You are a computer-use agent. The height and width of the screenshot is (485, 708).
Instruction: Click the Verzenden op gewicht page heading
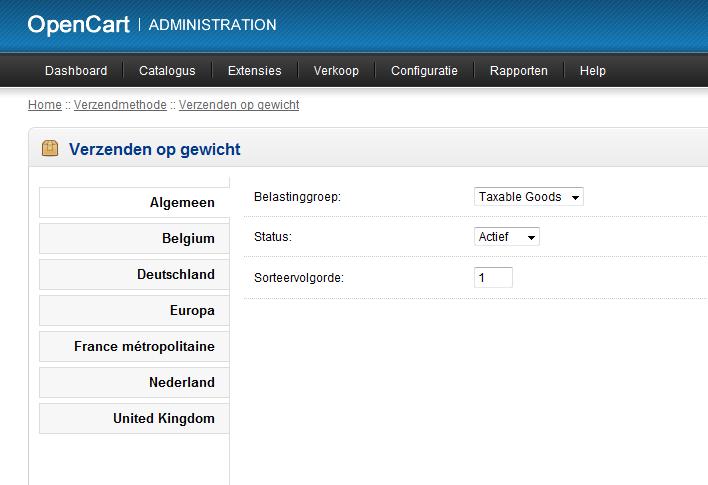(x=154, y=149)
